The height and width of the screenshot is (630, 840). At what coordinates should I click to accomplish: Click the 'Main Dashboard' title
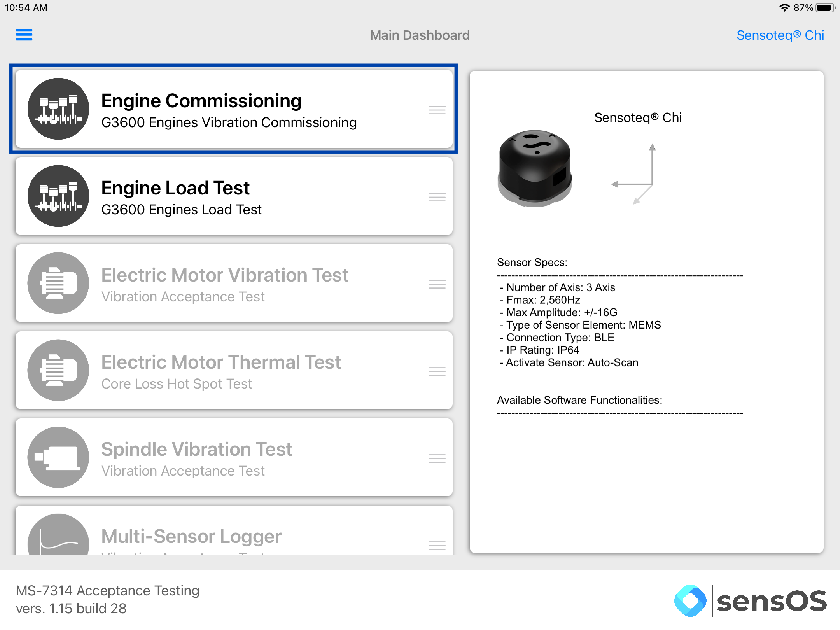point(420,35)
